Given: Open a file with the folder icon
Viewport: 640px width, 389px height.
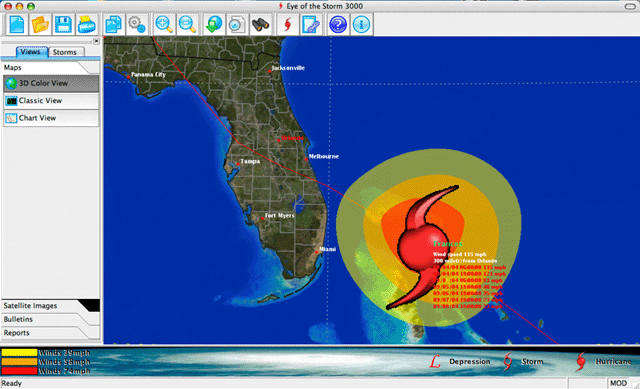Looking at the screenshot, I should [x=40, y=24].
